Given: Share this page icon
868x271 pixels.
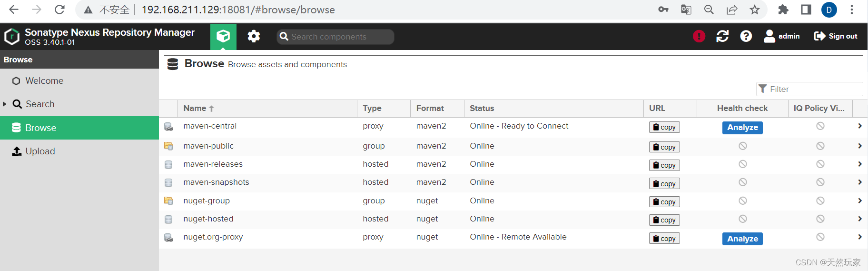Looking at the screenshot, I should tap(732, 10).
